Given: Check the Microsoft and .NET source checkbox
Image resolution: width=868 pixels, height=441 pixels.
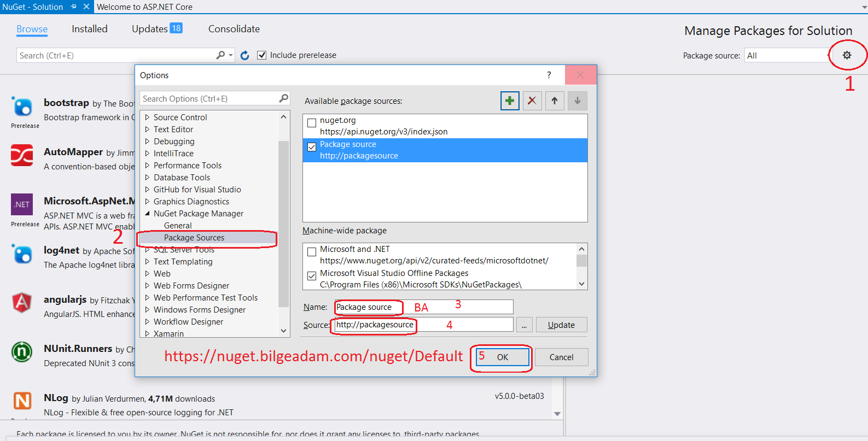Looking at the screenshot, I should tap(312, 252).
